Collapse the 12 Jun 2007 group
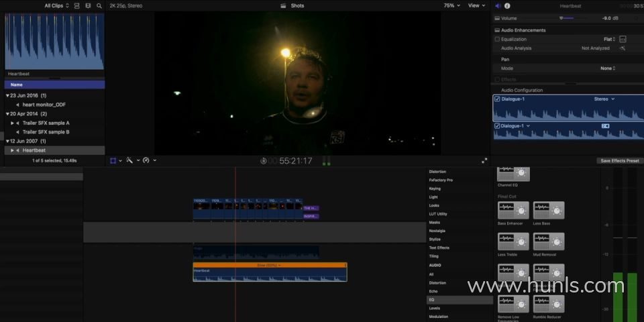The image size is (644, 322). tap(7, 142)
